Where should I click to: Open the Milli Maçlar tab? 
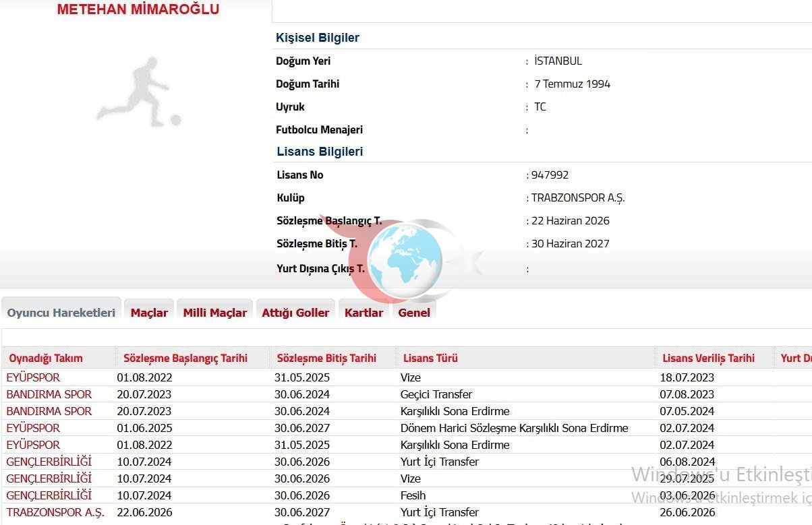(215, 313)
